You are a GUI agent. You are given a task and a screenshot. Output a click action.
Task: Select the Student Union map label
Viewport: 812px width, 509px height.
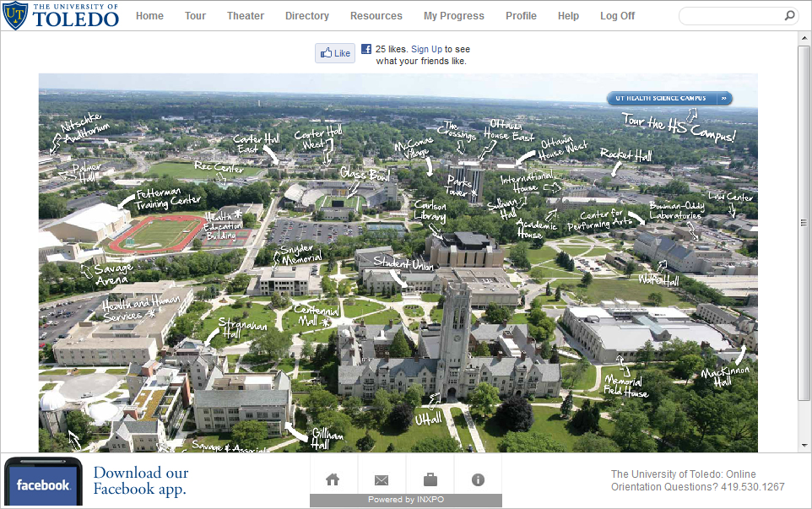pyautogui.click(x=403, y=263)
